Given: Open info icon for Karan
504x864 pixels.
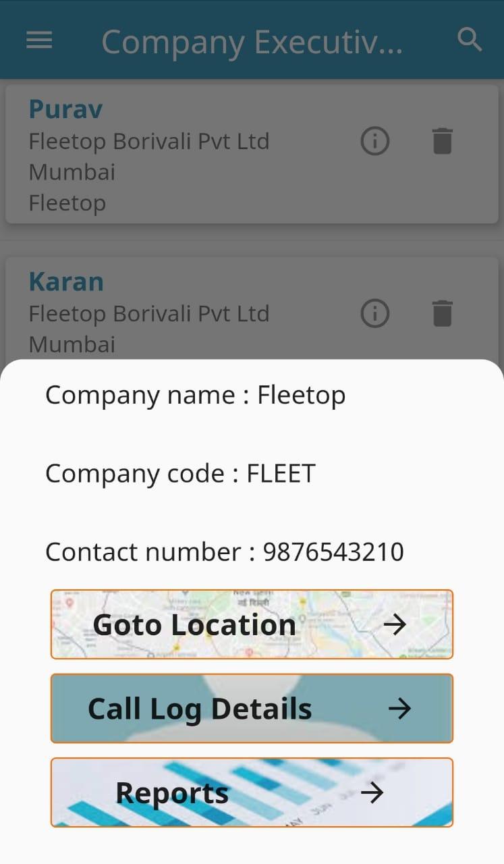Looking at the screenshot, I should point(375,313).
